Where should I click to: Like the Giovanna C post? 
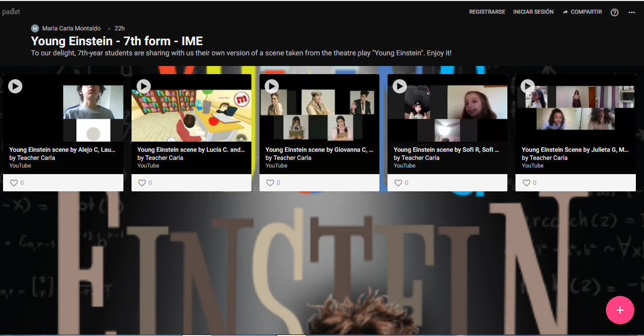[x=270, y=183]
